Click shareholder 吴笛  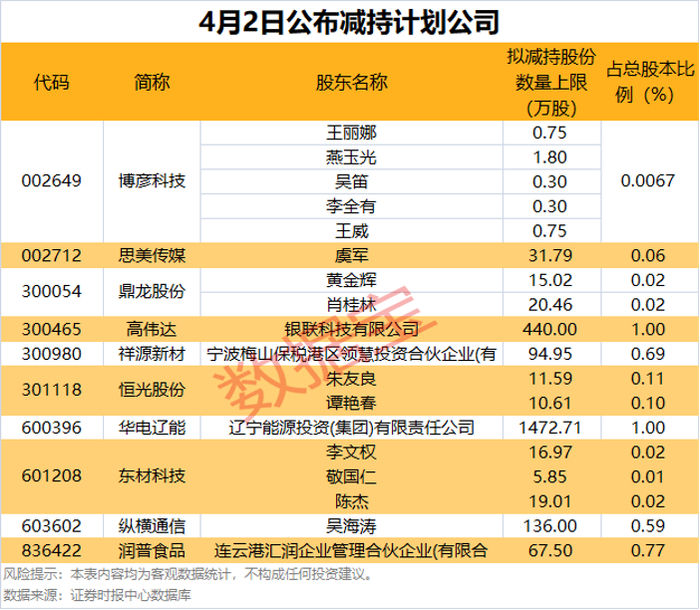352,182
